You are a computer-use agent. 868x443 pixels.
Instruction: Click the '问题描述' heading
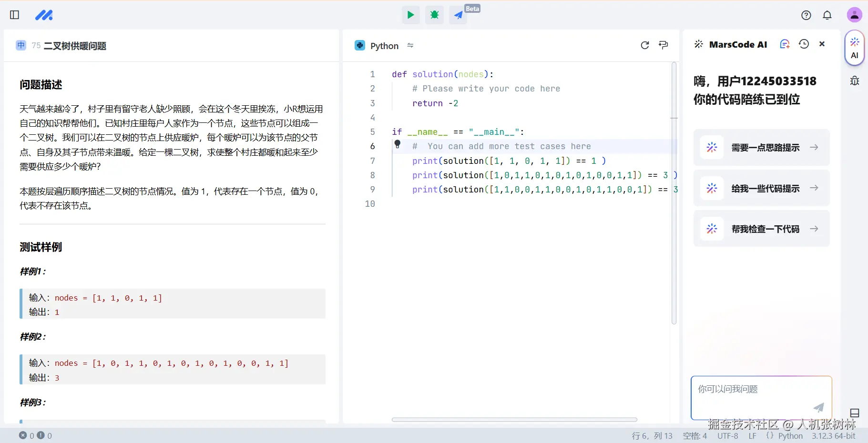tap(41, 85)
